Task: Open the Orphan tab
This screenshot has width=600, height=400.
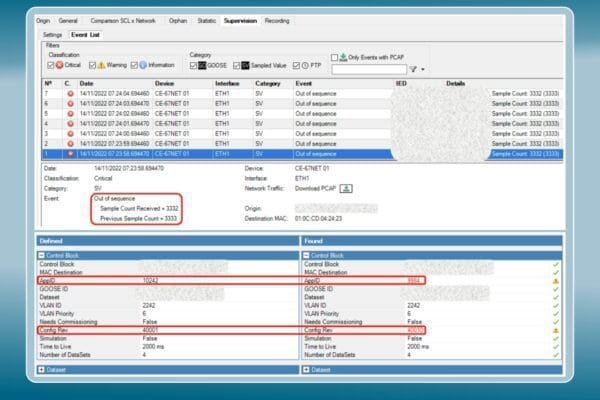Action: point(178,21)
